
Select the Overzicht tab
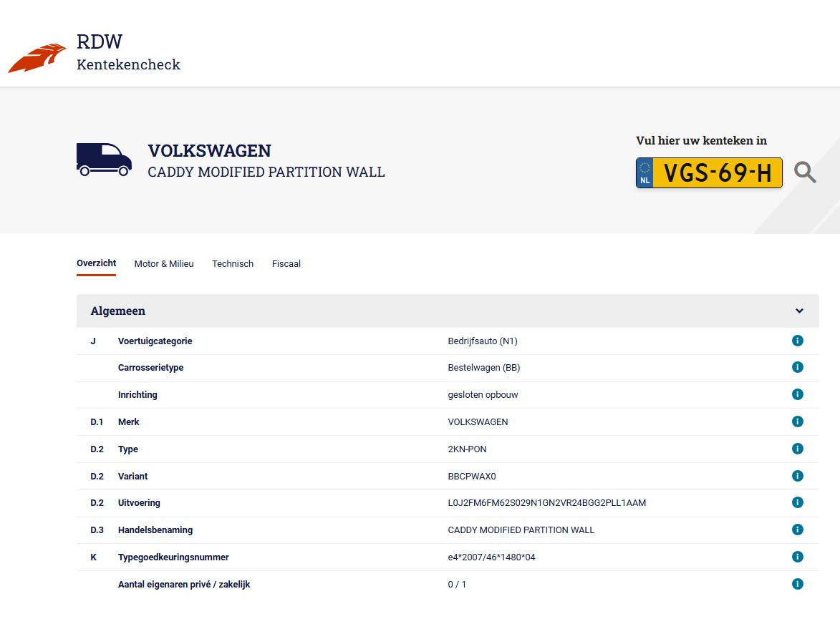[x=96, y=263]
